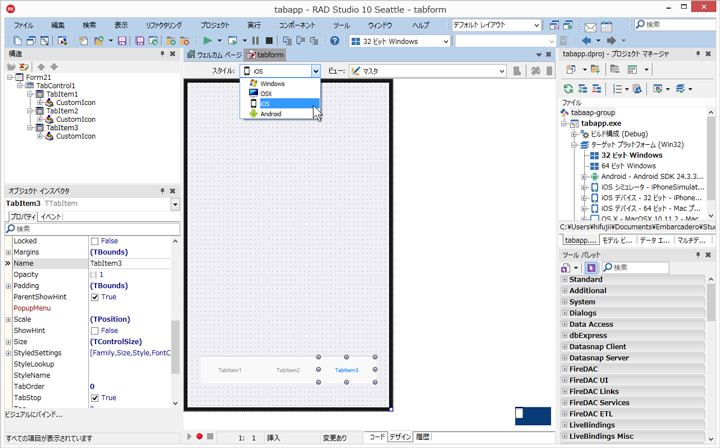Open the 32 ビット Windows platform dropdown
This screenshot has height=448, width=720.
tap(445, 41)
